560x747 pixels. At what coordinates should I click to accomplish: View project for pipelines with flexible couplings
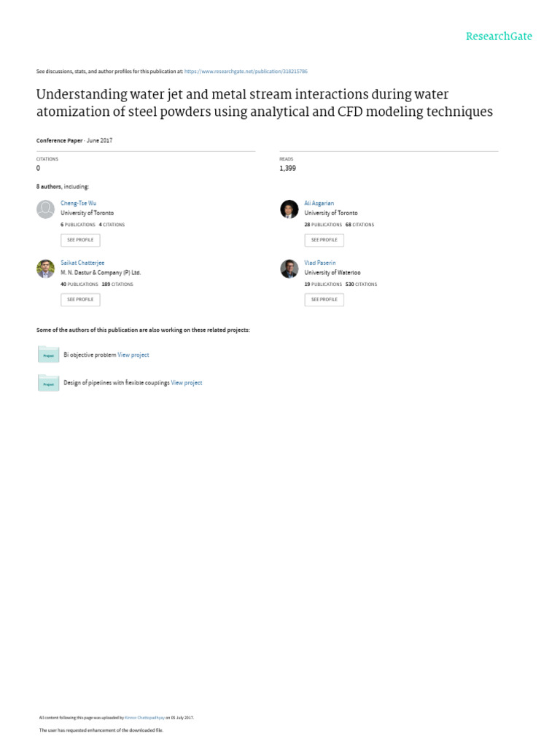(187, 382)
